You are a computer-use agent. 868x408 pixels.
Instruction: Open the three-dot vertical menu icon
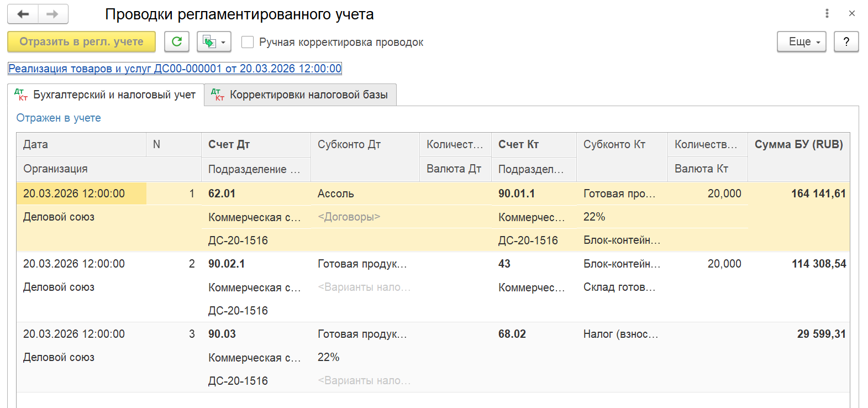click(827, 13)
